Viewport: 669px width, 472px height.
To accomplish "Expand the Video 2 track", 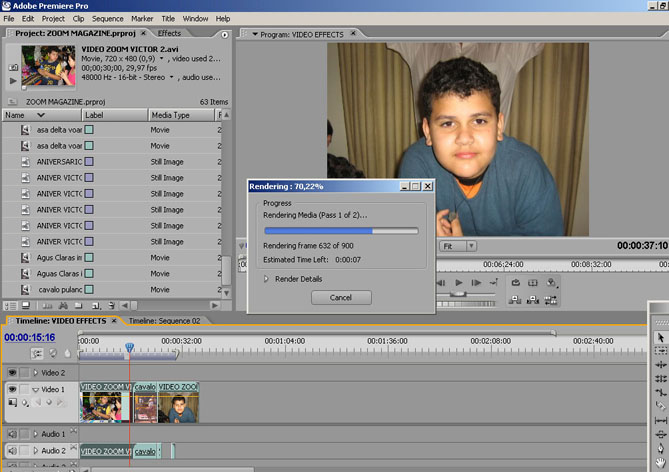I will click(x=35, y=372).
